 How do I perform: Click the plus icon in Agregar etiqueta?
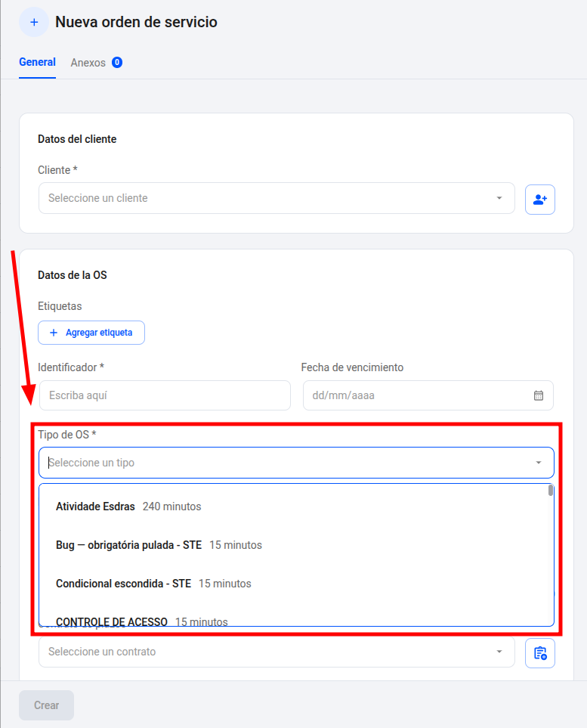(x=54, y=333)
